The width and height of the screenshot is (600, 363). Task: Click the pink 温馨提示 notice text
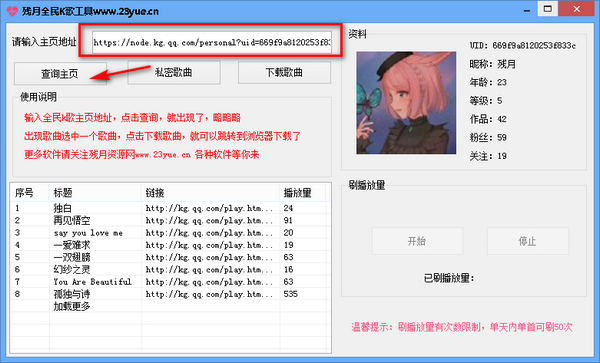pyautogui.click(x=462, y=327)
